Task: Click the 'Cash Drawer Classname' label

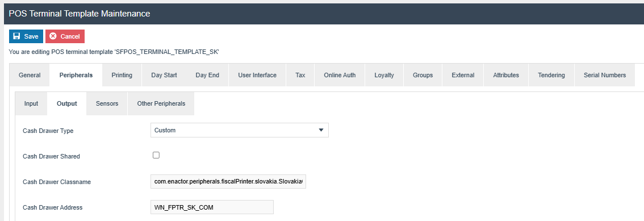Action: [57, 182]
